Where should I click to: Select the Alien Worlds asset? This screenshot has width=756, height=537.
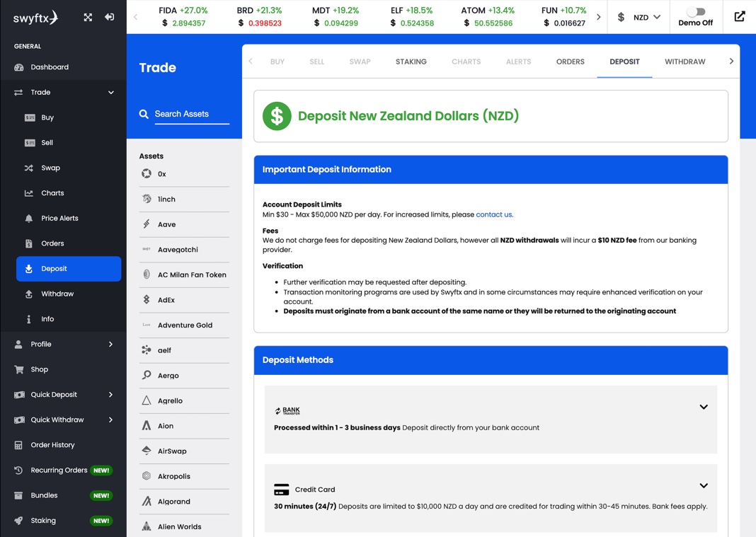tap(184, 526)
